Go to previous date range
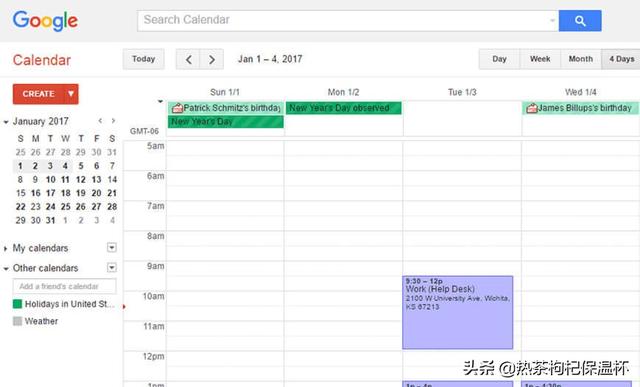This screenshot has width=640, height=387. point(188,60)
